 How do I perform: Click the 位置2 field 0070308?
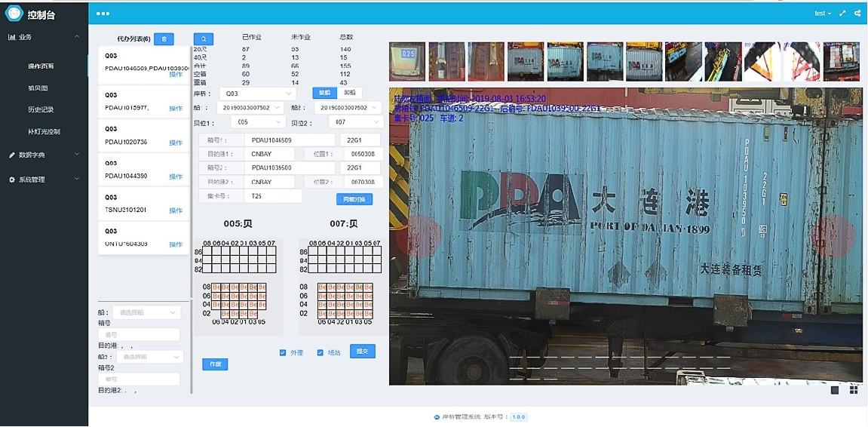click(x=362, y=182)
